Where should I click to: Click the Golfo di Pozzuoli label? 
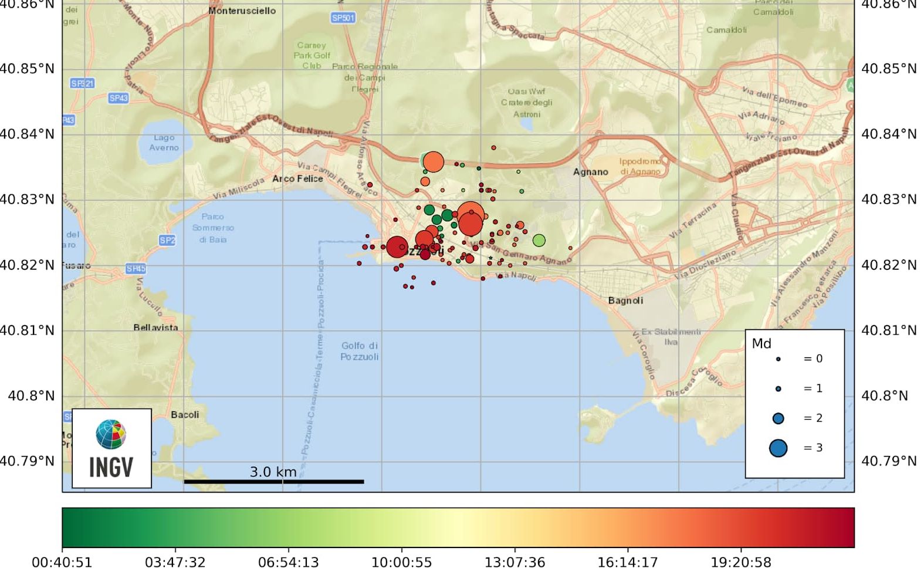tap(360, 351)
